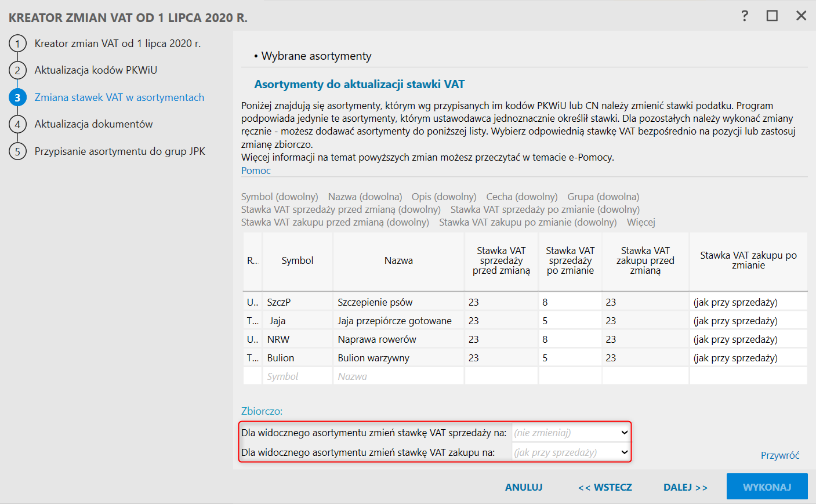Open the purchase VAT rate bulk dropdown

pos(571,452)
